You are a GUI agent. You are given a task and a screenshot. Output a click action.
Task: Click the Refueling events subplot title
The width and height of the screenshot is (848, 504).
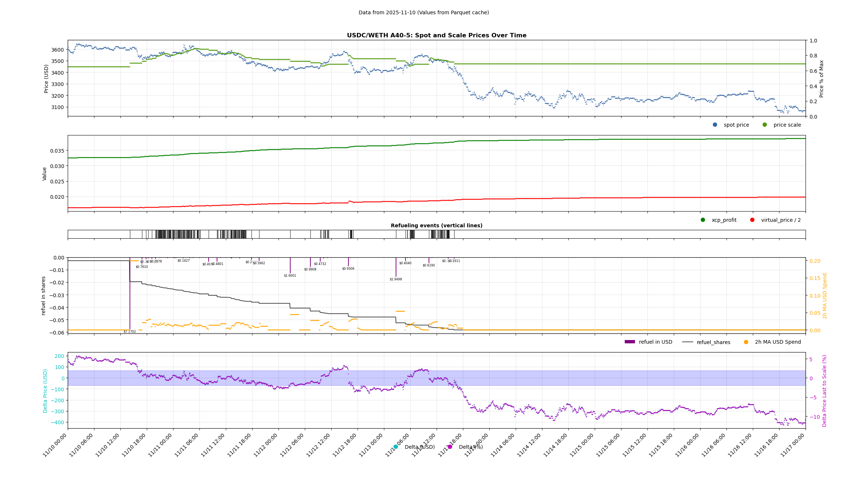coord(436,225)
